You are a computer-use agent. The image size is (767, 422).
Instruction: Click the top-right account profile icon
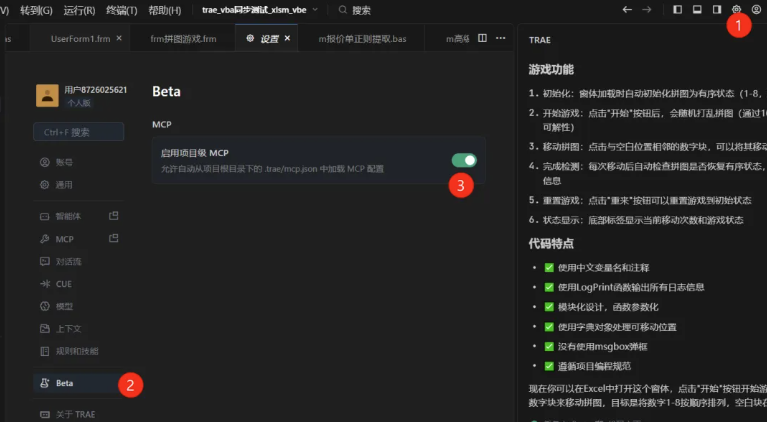[x=756, y=10]
